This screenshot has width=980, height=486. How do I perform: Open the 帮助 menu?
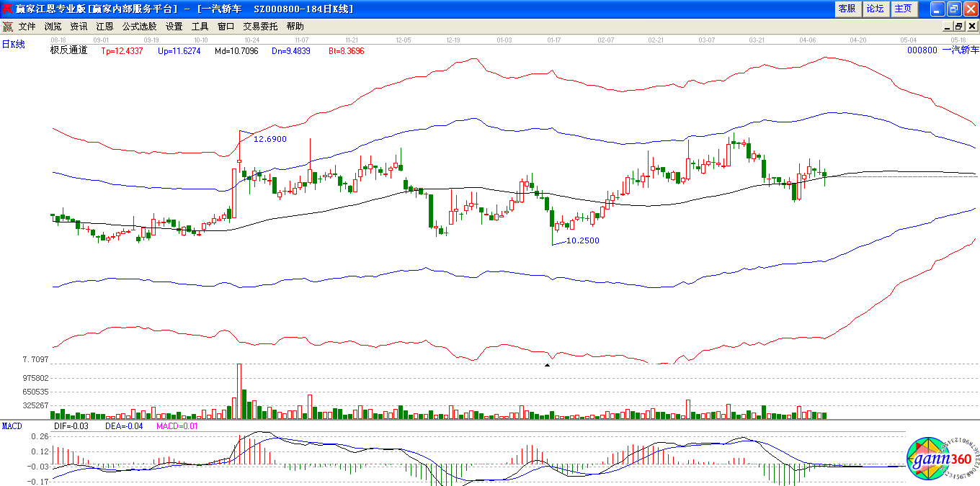[x=295, y=26]
